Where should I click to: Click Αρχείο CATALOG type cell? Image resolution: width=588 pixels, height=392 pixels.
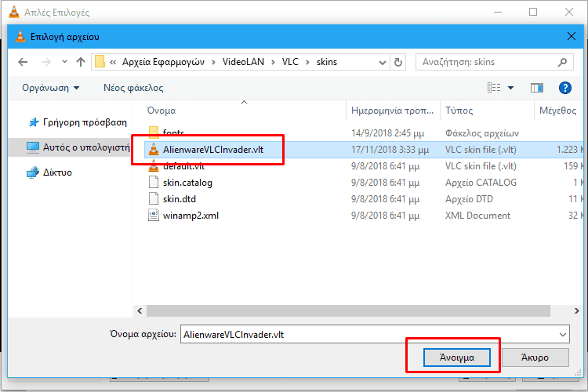(481, 183)
